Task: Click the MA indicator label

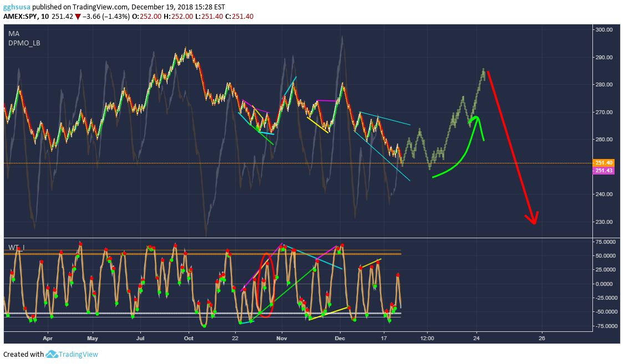Action: point(14,34)
